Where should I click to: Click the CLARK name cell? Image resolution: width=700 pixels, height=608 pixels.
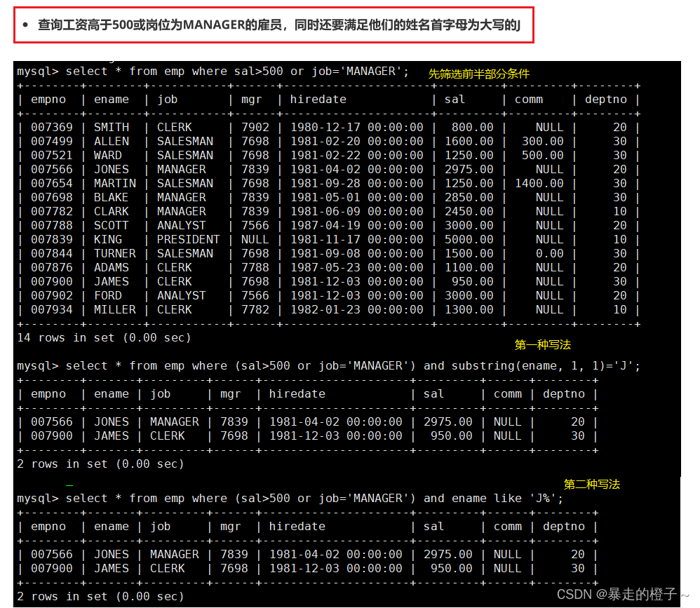111,211
